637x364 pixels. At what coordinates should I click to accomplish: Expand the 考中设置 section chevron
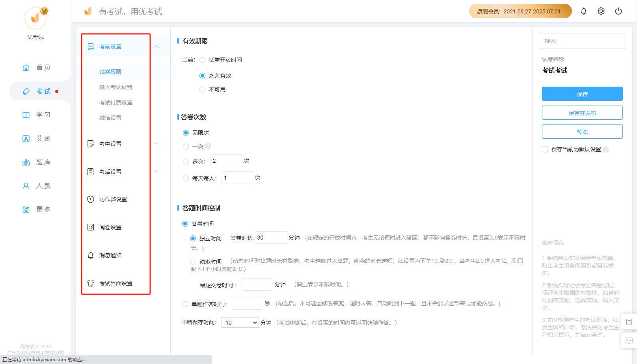156,143
